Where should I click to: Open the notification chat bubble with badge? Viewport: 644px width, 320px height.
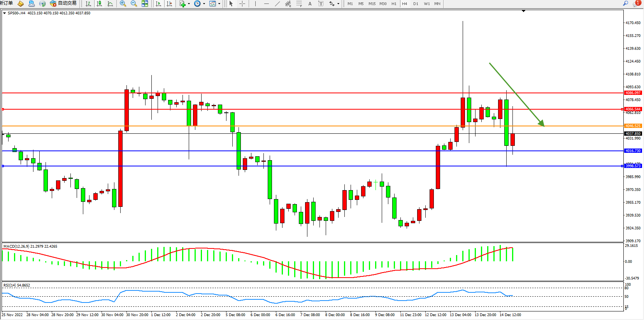point(637,3)
